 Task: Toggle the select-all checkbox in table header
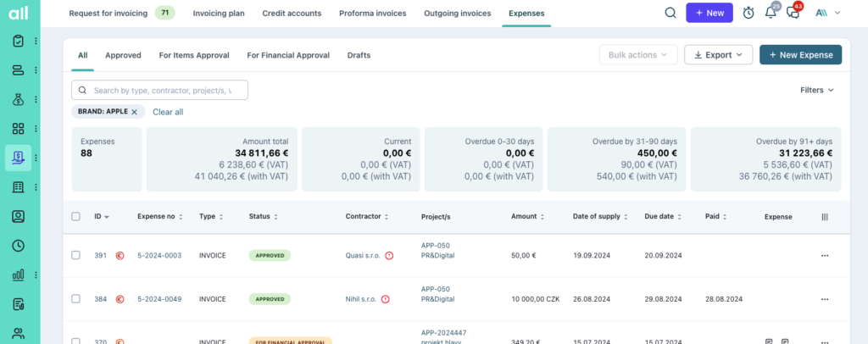point(75,217)
